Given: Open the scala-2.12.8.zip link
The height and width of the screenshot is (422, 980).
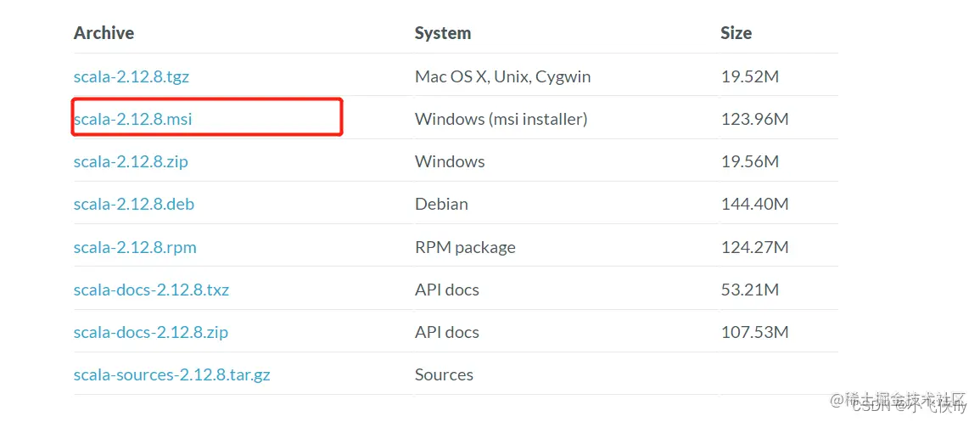Looking at the screenshot, I should [x=131, y=162].
